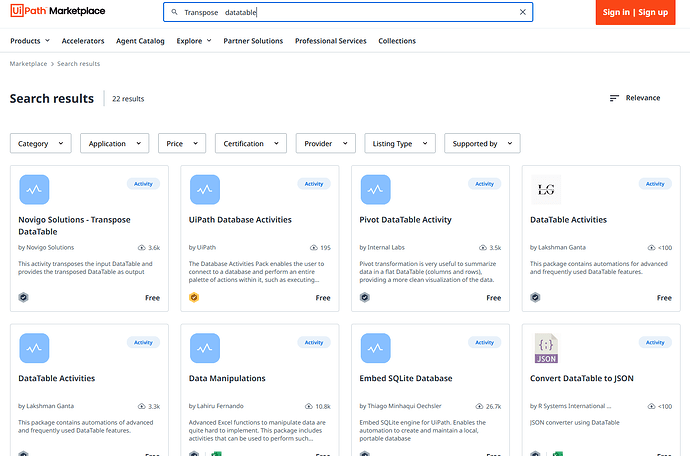Go to Accelerators
Viewport: 690px width, 456px height.
pyautogui.click(x=83, y=41)
